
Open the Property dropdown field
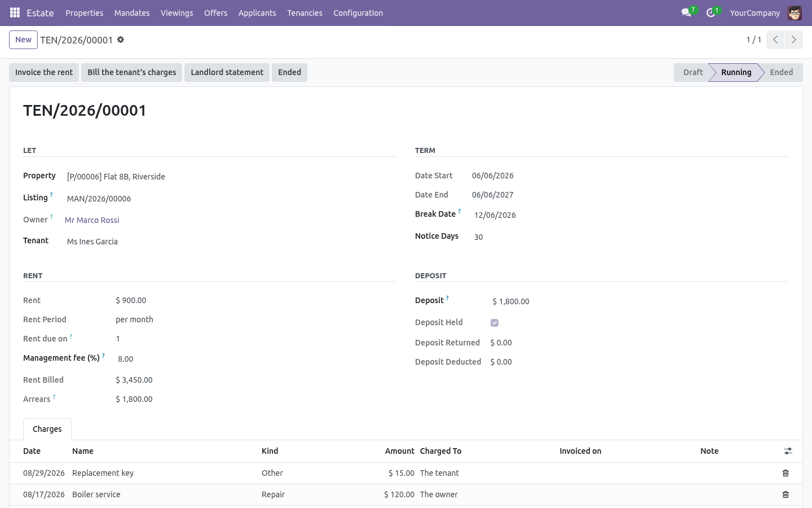[x=231, y=177]
